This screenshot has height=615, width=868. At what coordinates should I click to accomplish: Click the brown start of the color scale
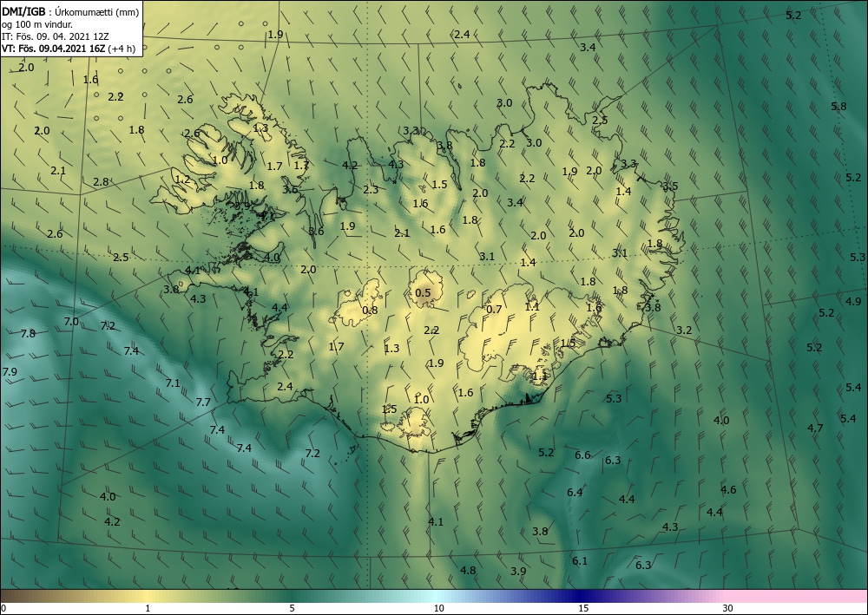click(23, 596)
